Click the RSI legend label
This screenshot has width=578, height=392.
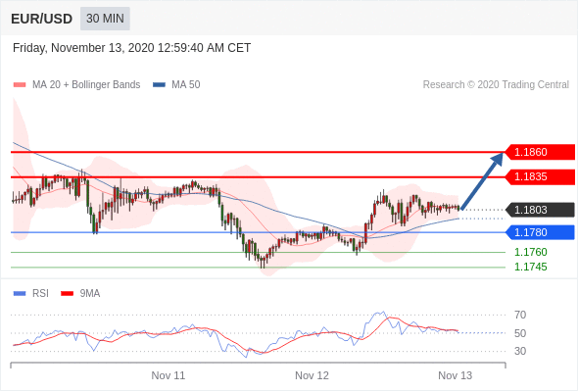tap(40, 294)
